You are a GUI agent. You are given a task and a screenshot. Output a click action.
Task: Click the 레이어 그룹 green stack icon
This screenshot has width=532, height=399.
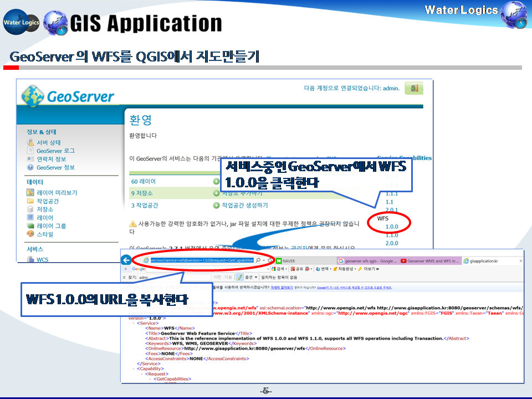point(30,226)
